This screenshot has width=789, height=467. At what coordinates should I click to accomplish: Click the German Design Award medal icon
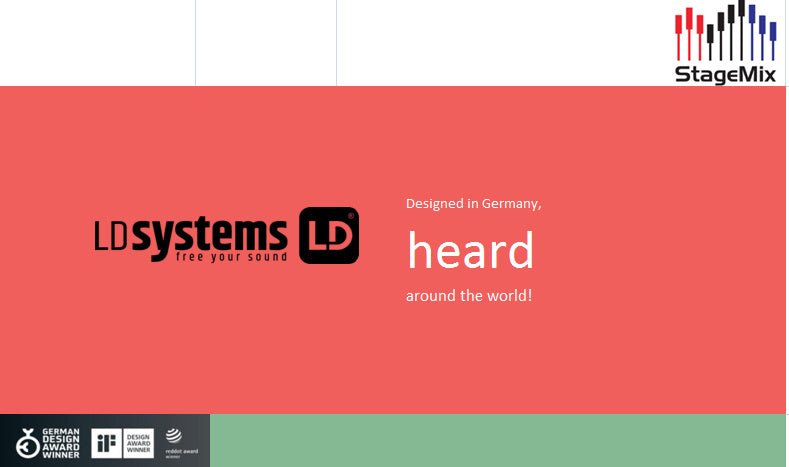coord(27,442)
